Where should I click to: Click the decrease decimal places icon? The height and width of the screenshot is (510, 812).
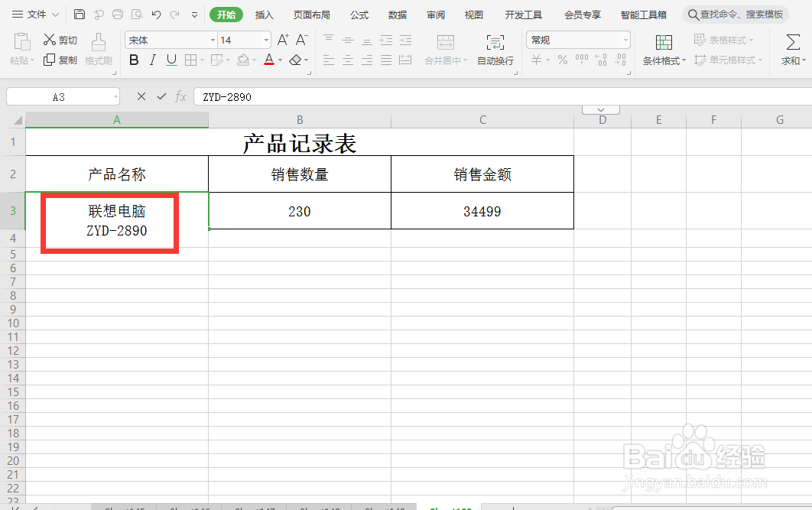pyautogui.click(x=620, y=60)
